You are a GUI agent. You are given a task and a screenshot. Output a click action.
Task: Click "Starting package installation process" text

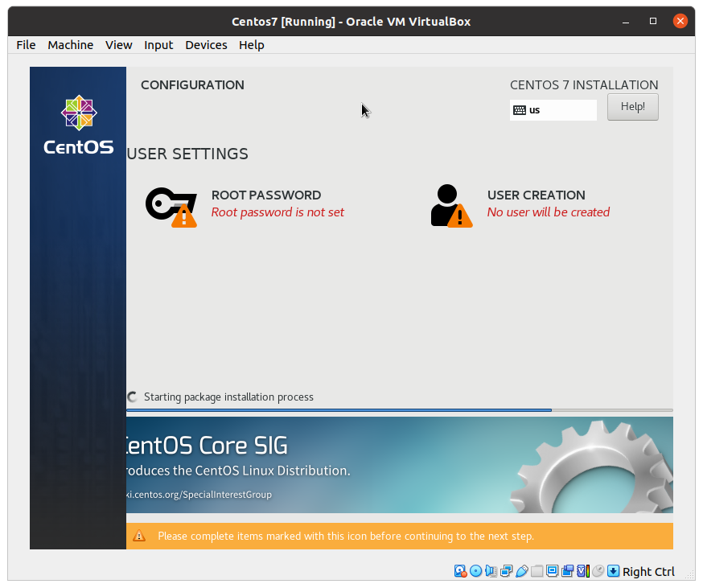pyautogui.click(x=228, y=397)
